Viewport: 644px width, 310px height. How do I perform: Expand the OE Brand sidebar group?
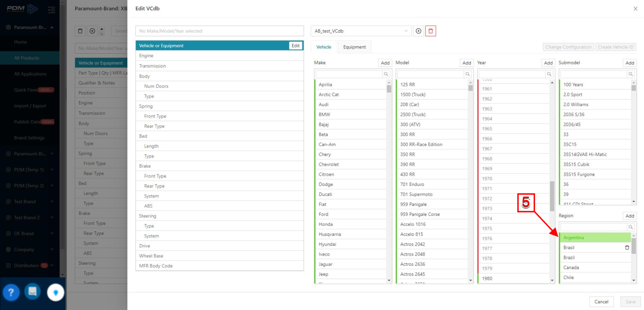coord(52,234)
